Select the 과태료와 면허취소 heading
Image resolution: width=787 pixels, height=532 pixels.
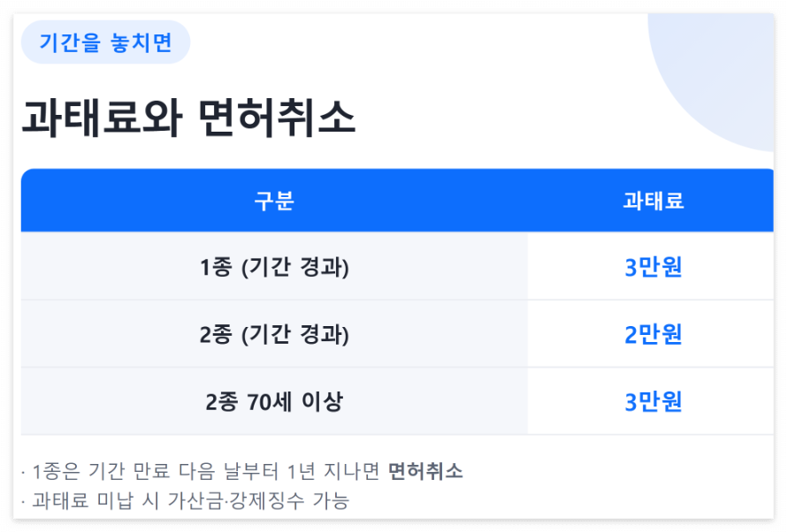pos(188,118)
